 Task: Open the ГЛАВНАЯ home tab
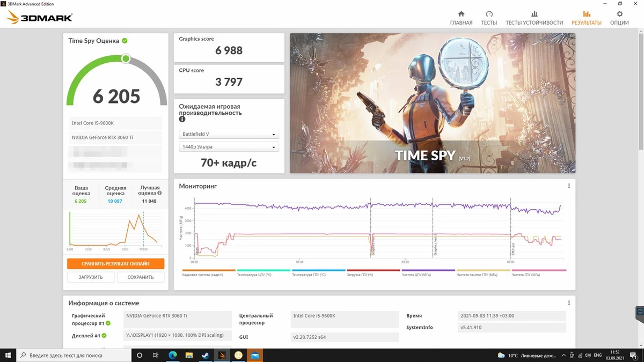point(461,18)
